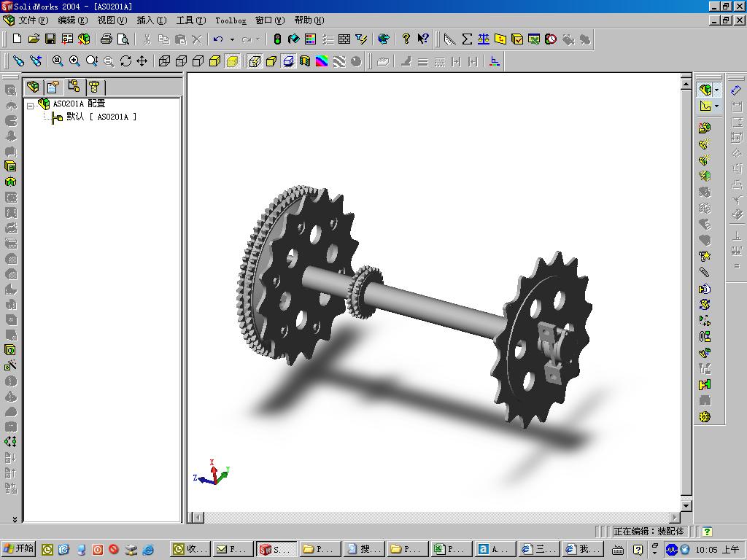Open a file with the Open folder icon

pos(34,39)
